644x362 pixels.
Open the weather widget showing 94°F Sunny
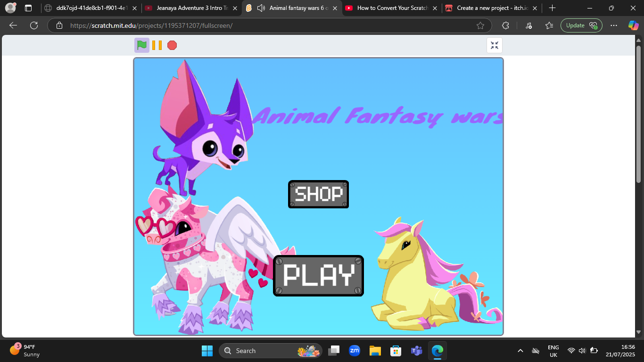[25, 351]
